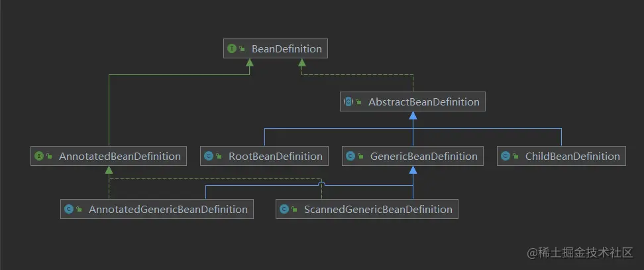Viewport: 644px width, 270px height.
Task: Click the lock icon beside AnnotatedBeanDefinition
Action: [x=49, y=157]
